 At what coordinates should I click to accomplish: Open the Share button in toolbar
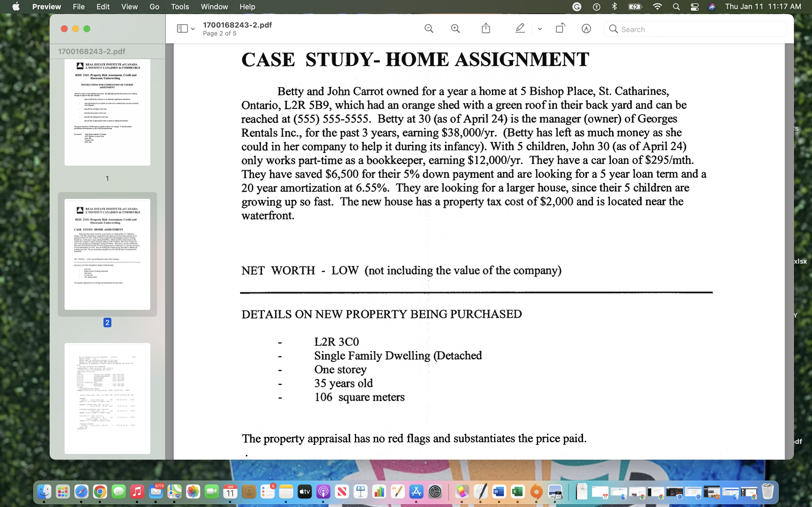coord(486,28)
